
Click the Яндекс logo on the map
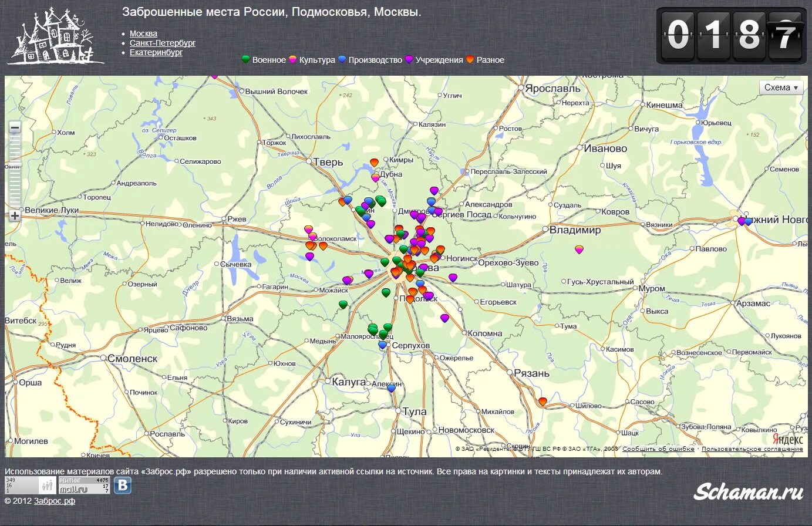tap(787, 439)
